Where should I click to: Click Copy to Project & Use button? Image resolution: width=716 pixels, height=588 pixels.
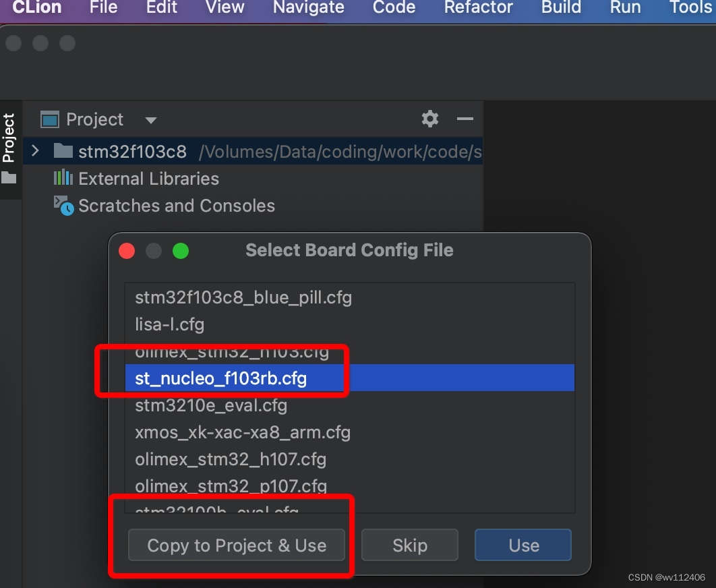(x=237, y=545)
